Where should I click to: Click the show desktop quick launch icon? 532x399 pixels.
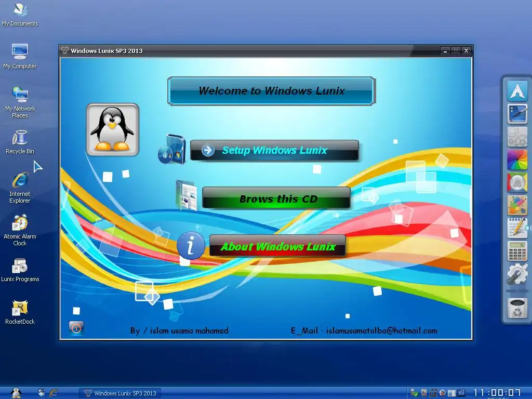point(42,393)
